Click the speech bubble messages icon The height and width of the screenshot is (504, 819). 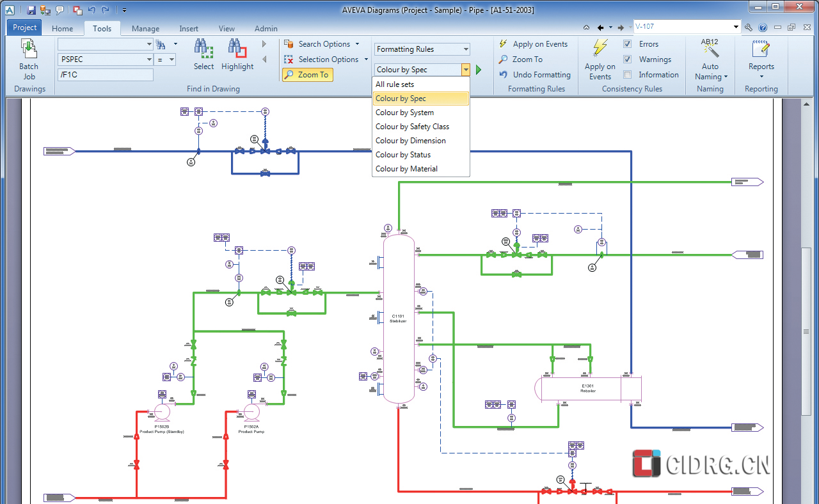coord(60,10)
